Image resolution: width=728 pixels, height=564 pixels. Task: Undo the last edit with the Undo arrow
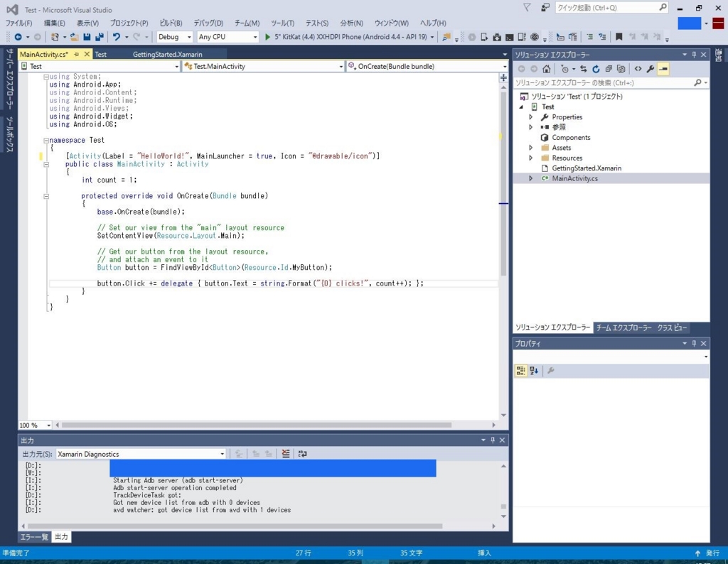point(116,37)
